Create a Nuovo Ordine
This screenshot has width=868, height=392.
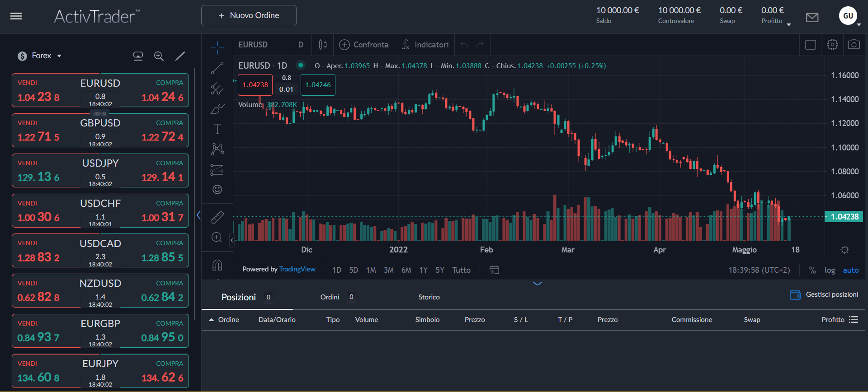click(249, 16)
